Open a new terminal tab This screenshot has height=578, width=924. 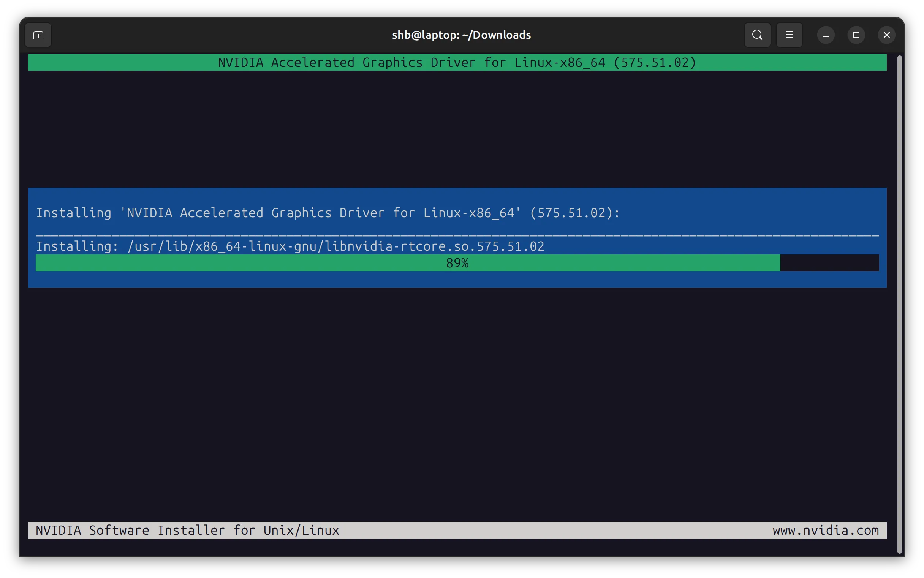(x=38, y=35)
